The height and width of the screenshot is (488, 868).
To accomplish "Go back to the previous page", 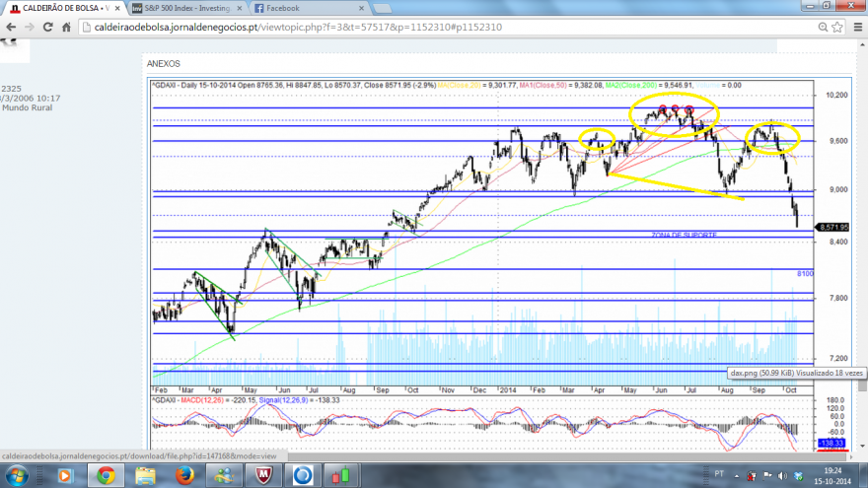I will click(x=11, y=28).
